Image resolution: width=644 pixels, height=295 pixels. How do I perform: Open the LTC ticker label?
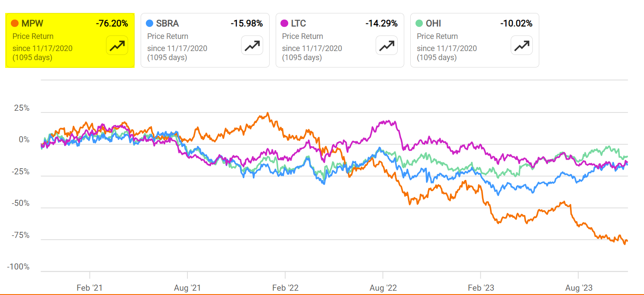[x=299, y=23]
